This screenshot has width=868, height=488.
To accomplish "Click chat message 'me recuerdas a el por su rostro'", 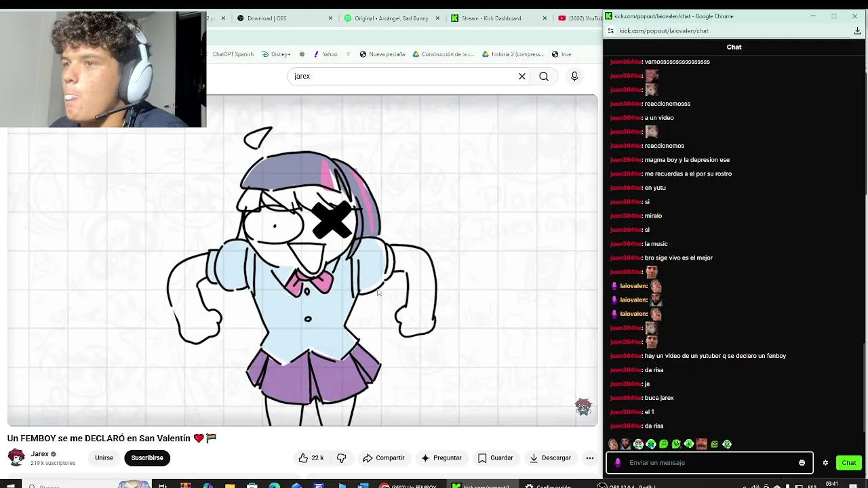I will [x=688, y=174].
